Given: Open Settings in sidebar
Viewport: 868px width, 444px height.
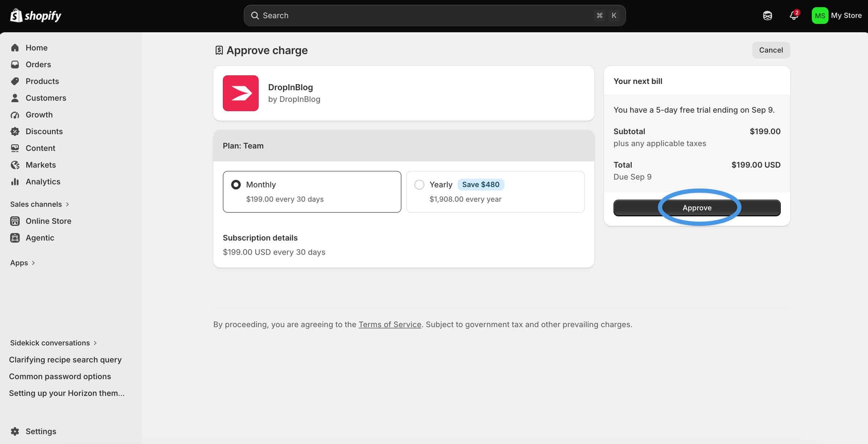Looking at the screenshot, I should (41, 431).
